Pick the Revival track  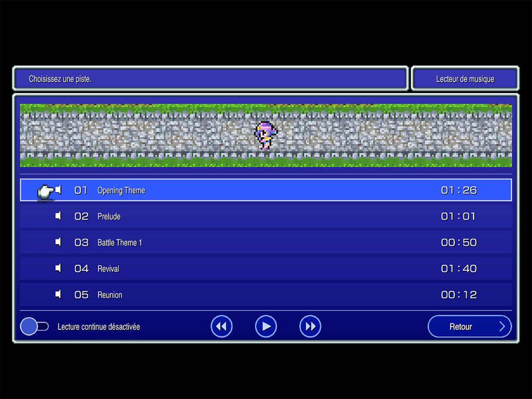(266, 269)
